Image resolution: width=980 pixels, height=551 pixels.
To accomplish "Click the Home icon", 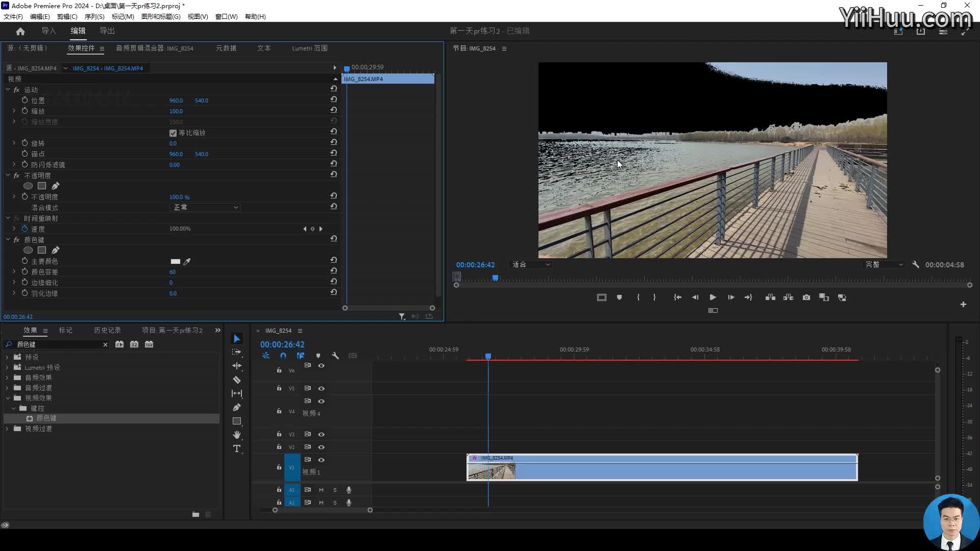I will coord(20,31).
